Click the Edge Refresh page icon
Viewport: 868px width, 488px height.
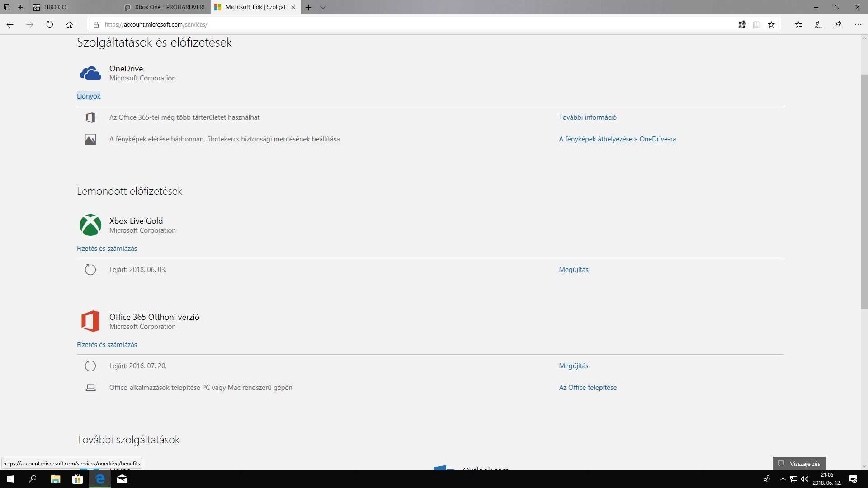(x=50, y=25)
